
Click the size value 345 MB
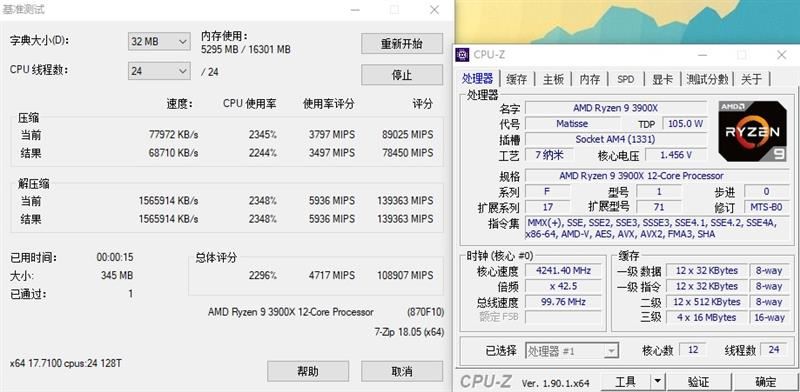pos(117,276)
